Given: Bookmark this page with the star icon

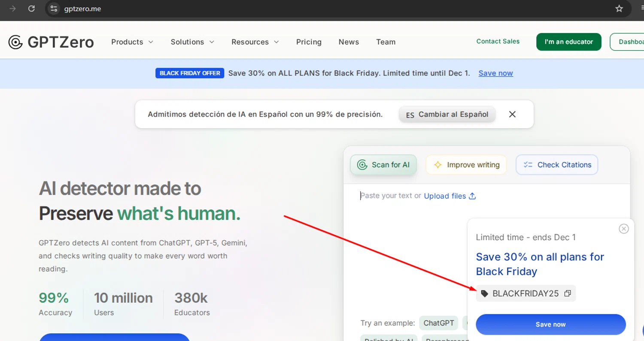Looking at the screenshot, I should 619,9.
